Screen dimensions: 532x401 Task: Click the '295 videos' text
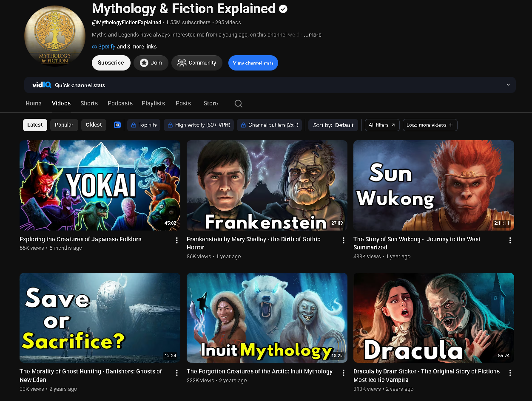point(228,22)
